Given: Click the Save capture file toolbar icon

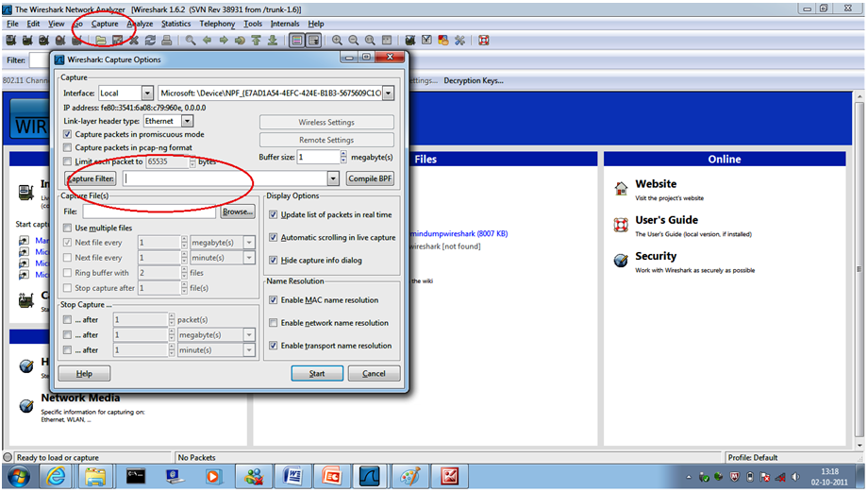Looking at the screenshot, I should (x=117, y=41).
